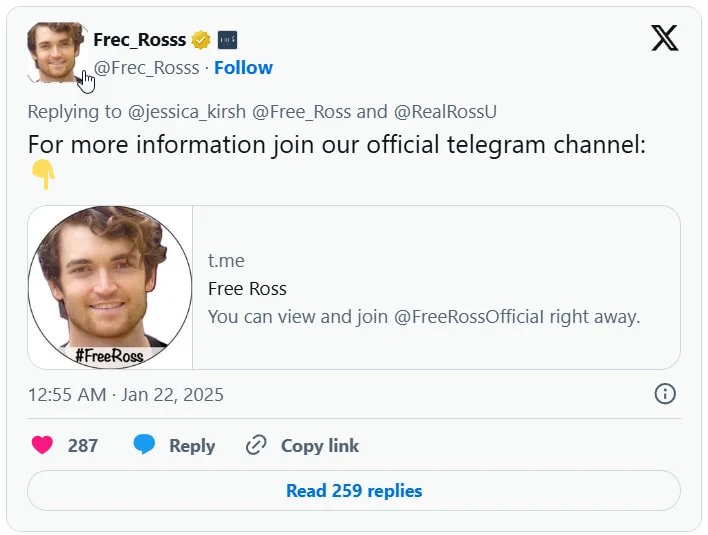Click the pointing down hand emoji

(43, 175)
